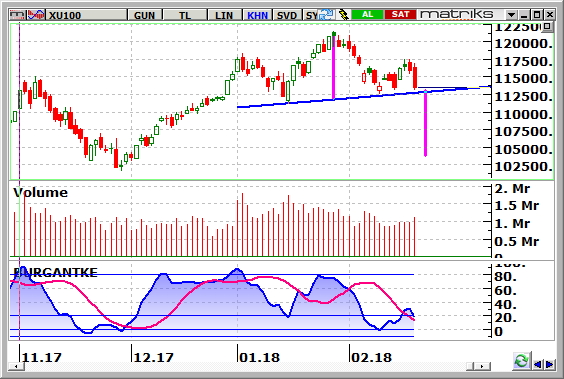Click the red SAT sell button

(x=400, y=14)
